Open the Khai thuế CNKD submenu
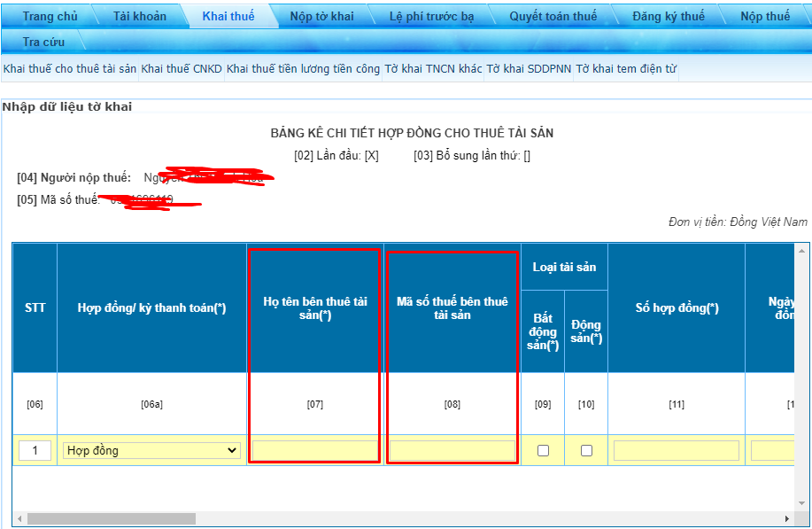 click(x=182, y=68)
